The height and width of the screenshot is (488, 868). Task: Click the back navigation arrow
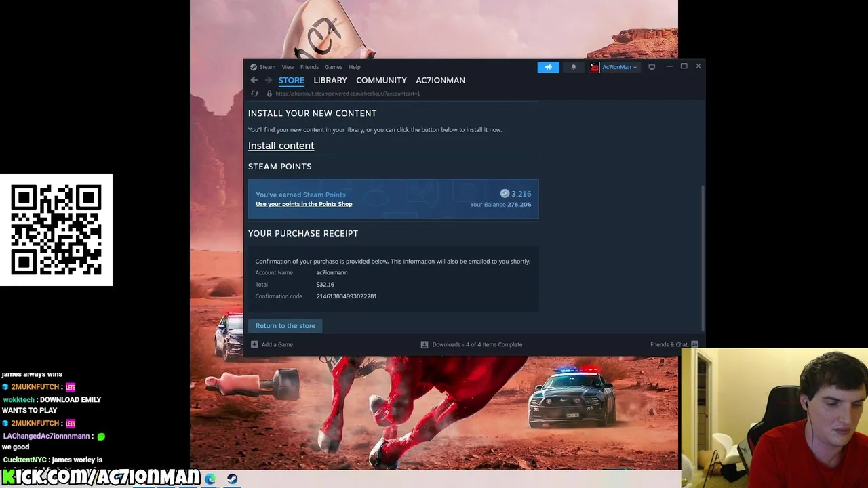254,80
